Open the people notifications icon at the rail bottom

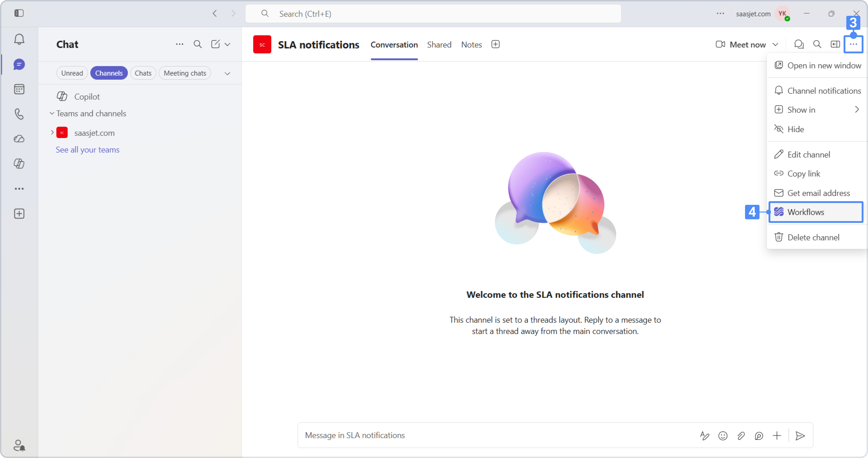19,446
